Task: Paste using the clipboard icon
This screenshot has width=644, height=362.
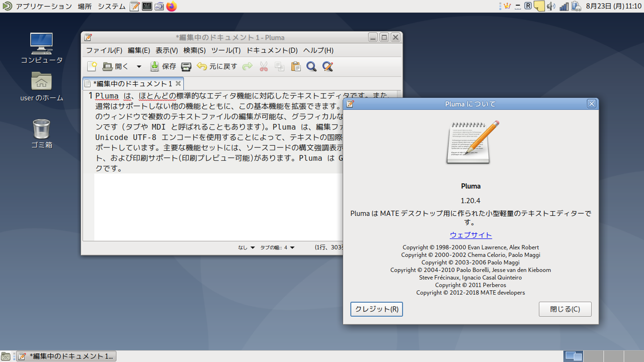Action: pyautogui.click(x=296, y=66)
